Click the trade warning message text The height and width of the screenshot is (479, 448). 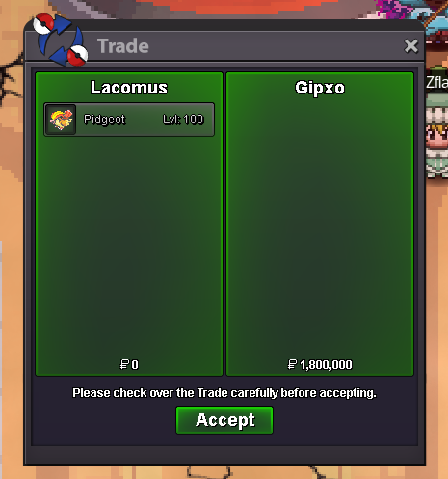pyautogui.click(x=224, y=393)
